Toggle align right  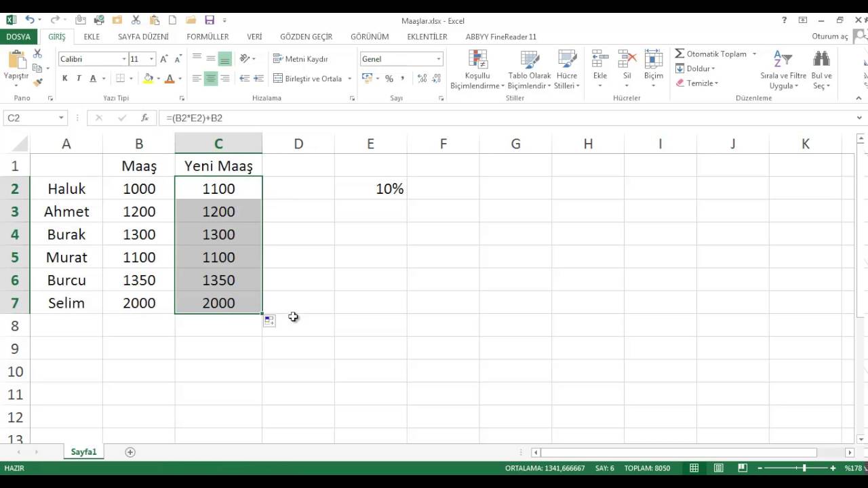[225, 79]
